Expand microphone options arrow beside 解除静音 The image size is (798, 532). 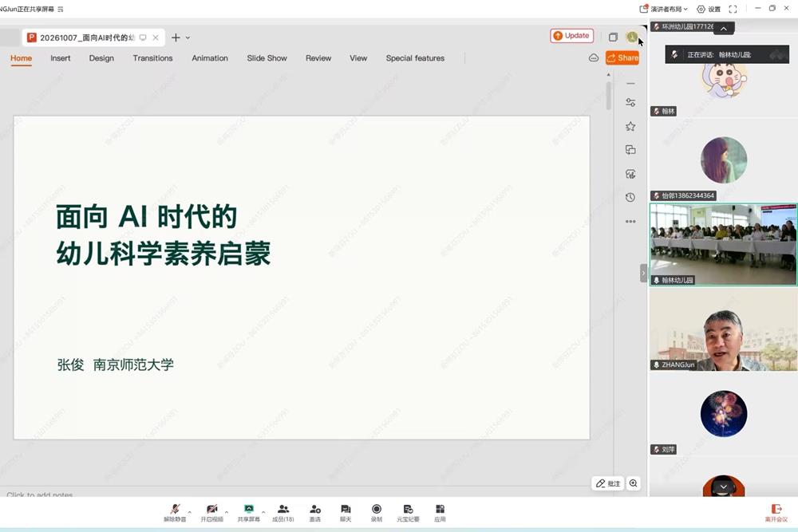(x=190, y=511)
